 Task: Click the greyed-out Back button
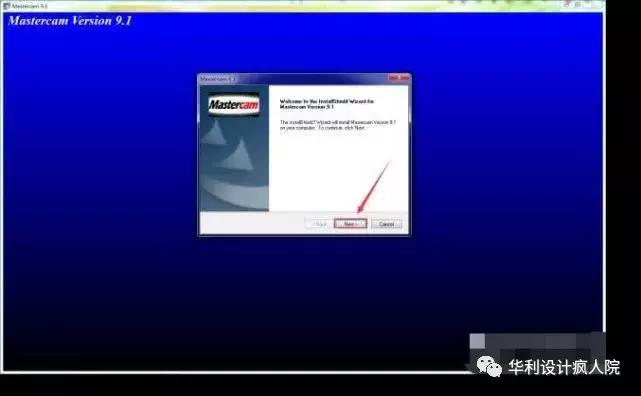coord(319,224)
